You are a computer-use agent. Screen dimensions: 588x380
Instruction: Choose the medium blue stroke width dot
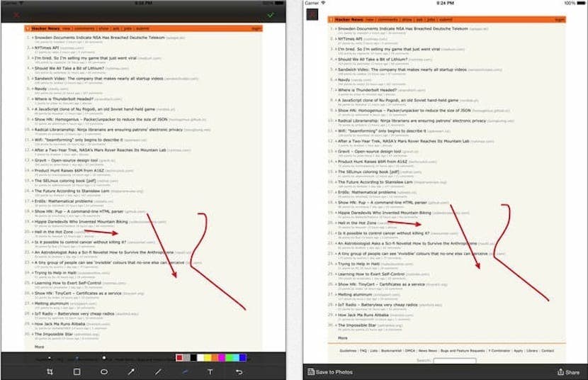click(77, 358)
